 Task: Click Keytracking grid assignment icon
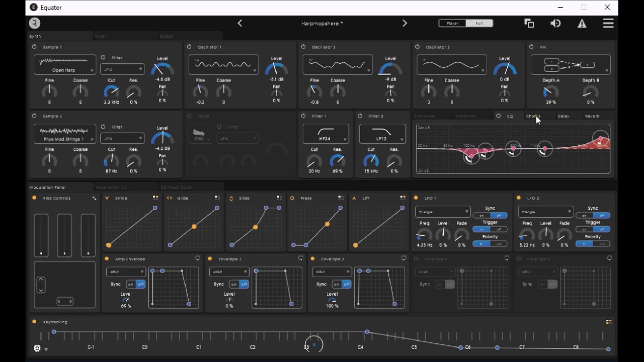609,322
